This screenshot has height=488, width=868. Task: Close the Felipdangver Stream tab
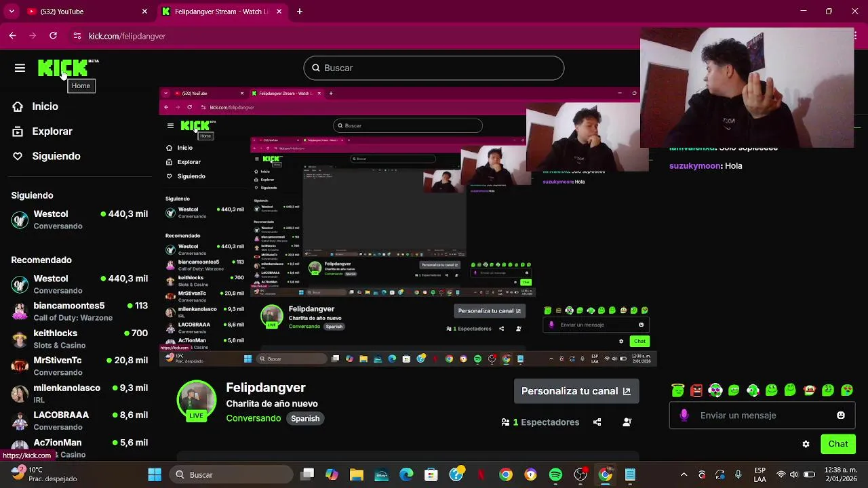278,12
